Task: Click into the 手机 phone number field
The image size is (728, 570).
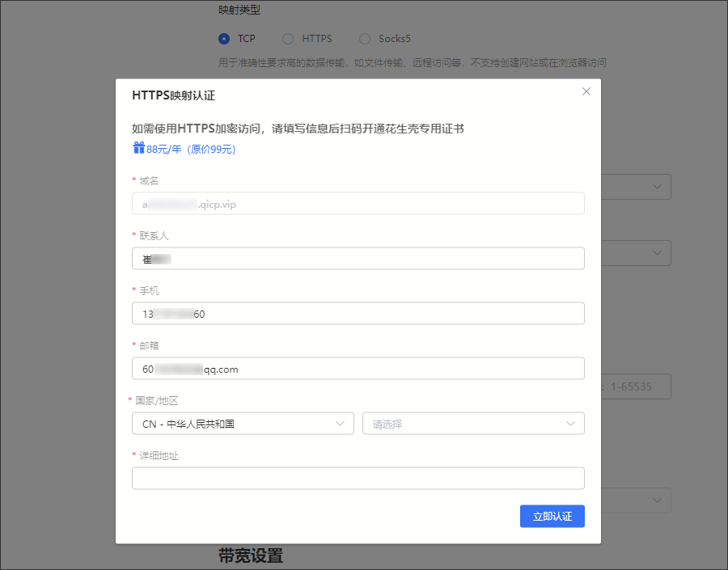Action: [358, 314]
